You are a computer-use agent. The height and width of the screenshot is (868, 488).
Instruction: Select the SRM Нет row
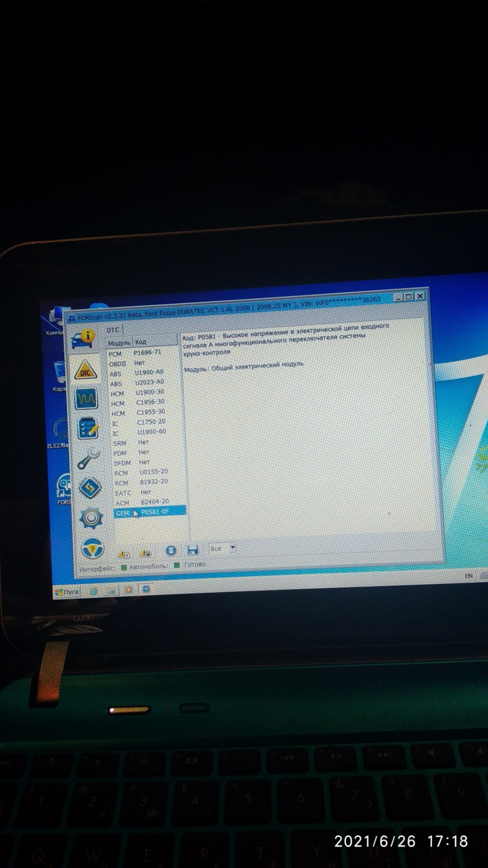147,442
